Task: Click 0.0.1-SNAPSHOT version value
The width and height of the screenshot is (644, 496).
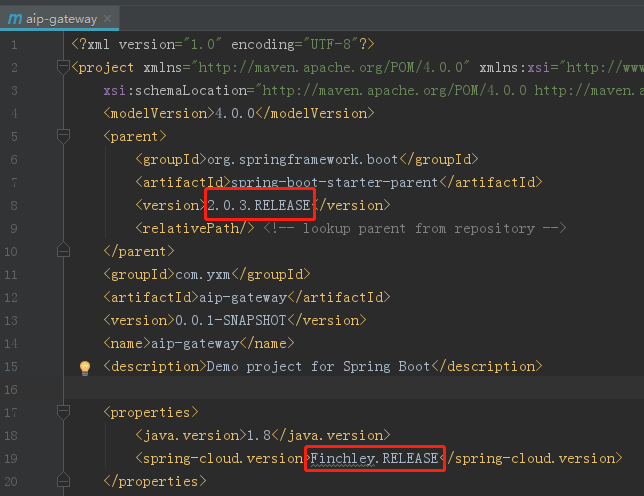Action: (x=230, y=320)
